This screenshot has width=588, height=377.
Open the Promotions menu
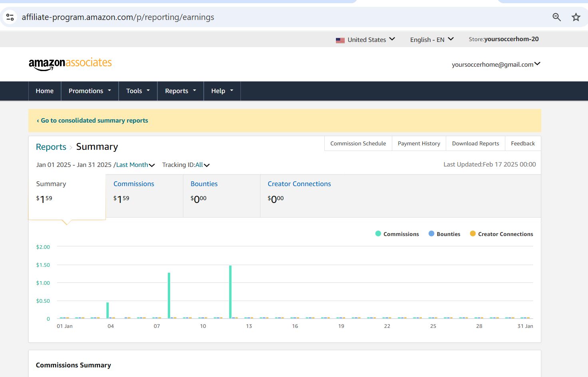90,91
